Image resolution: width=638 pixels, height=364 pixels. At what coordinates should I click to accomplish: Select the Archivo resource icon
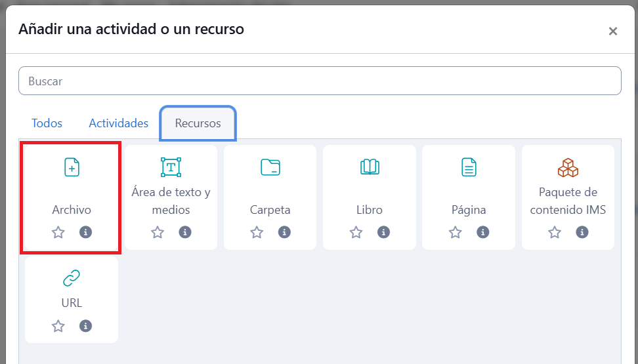(72, 167)
